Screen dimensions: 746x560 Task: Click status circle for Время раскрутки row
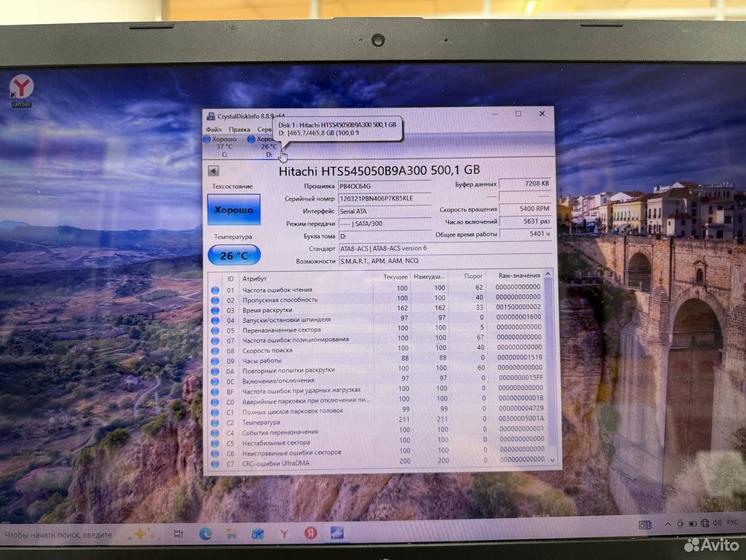pyautogui.click(x=215, y=310)
